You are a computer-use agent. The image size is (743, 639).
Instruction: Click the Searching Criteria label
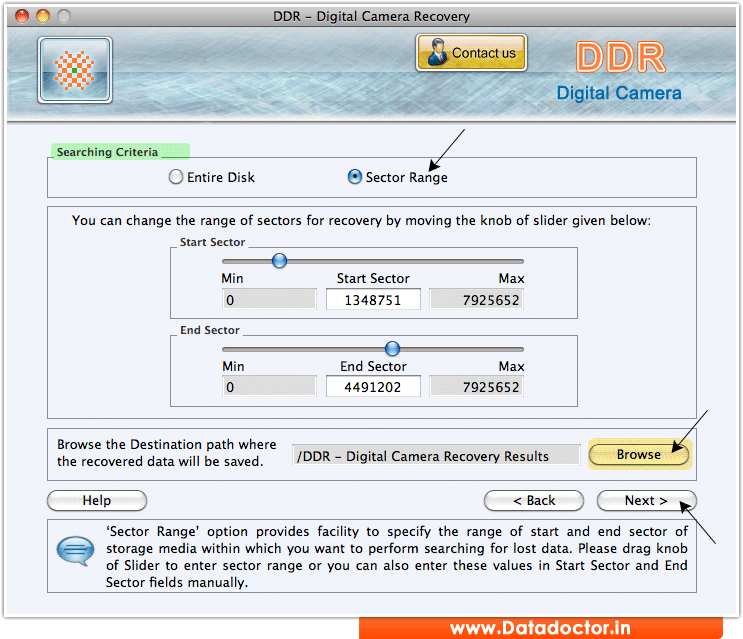coord(107,152)
